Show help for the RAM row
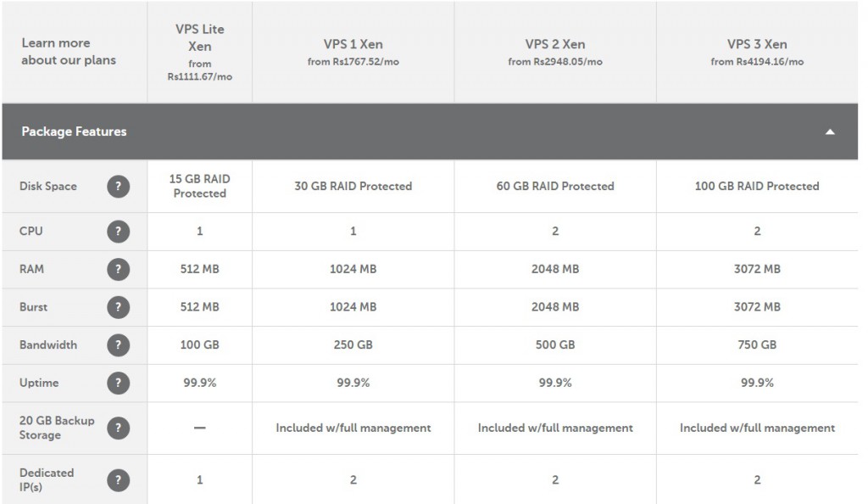Screen dimensions: 868x504 coord(118,269)
